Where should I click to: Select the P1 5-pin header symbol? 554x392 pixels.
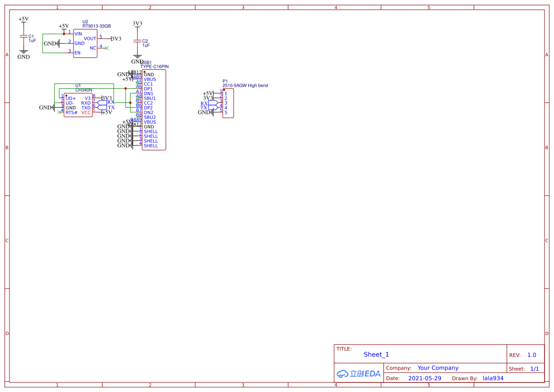(228, 103)
